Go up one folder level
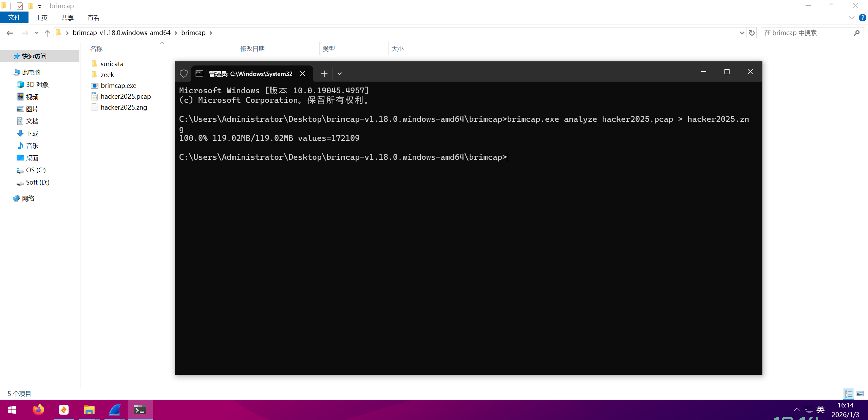This screenshot has height=420, width=868. pos(47,33)
